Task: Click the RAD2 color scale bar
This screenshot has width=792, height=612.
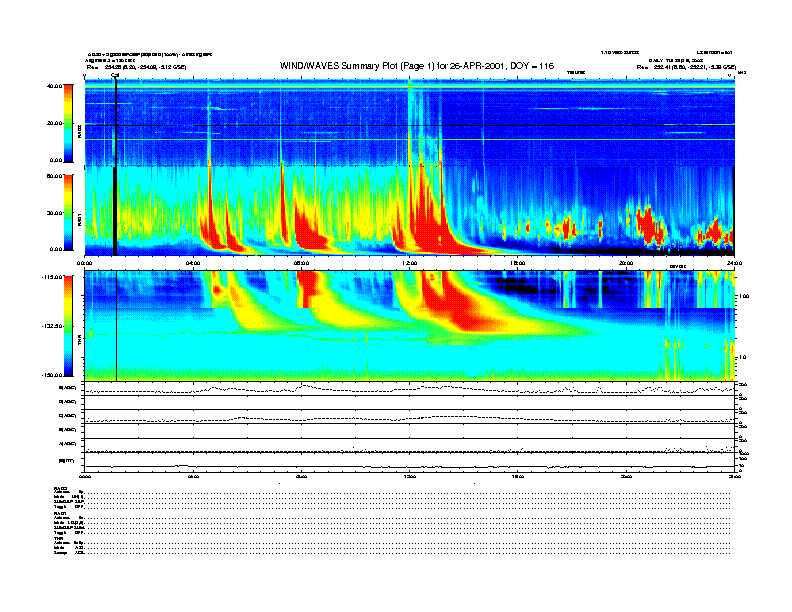Action: pyautogui.click(x=68, y=123)
